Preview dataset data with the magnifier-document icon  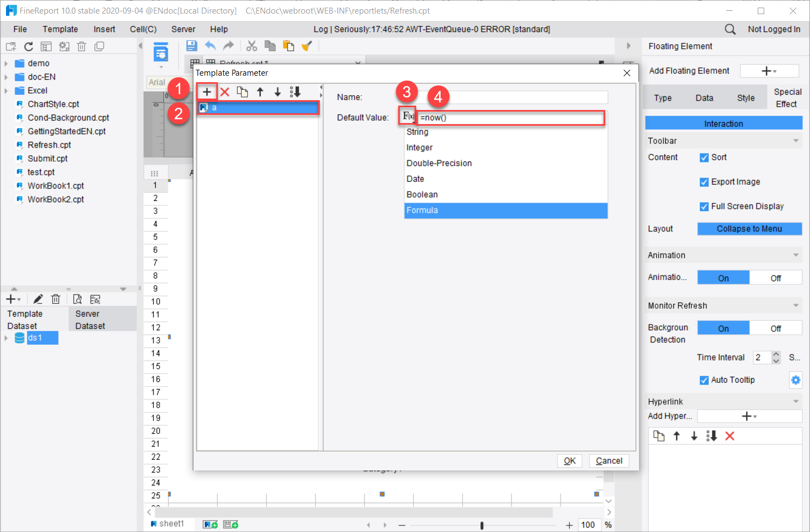coord(77,298)
